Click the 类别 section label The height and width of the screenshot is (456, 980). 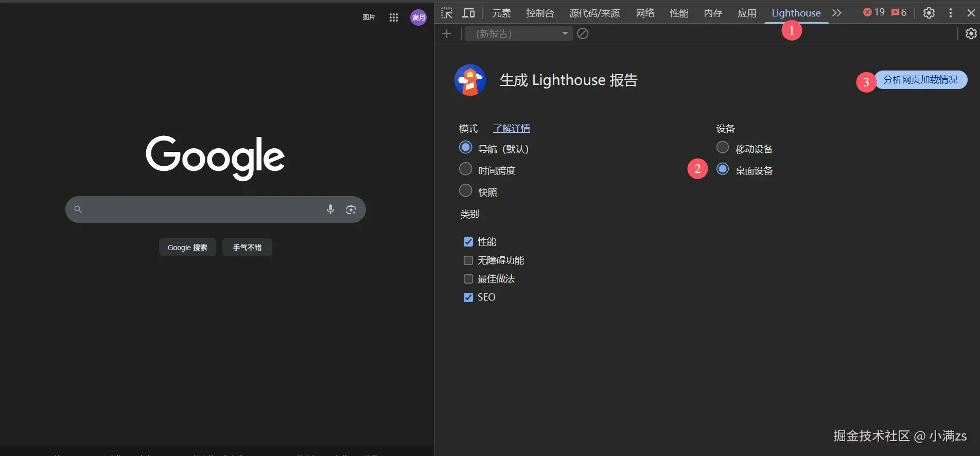(x=469, y=214)
